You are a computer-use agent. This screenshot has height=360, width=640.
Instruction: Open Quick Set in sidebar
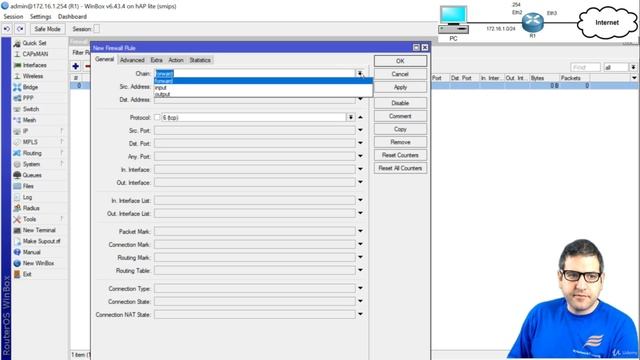click(34, 43)
